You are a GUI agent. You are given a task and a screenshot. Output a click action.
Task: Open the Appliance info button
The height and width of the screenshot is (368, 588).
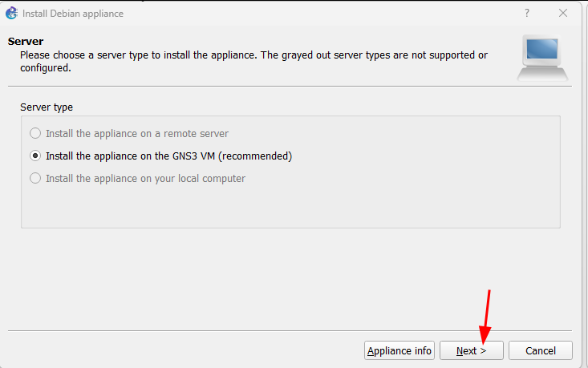[399, 350]
